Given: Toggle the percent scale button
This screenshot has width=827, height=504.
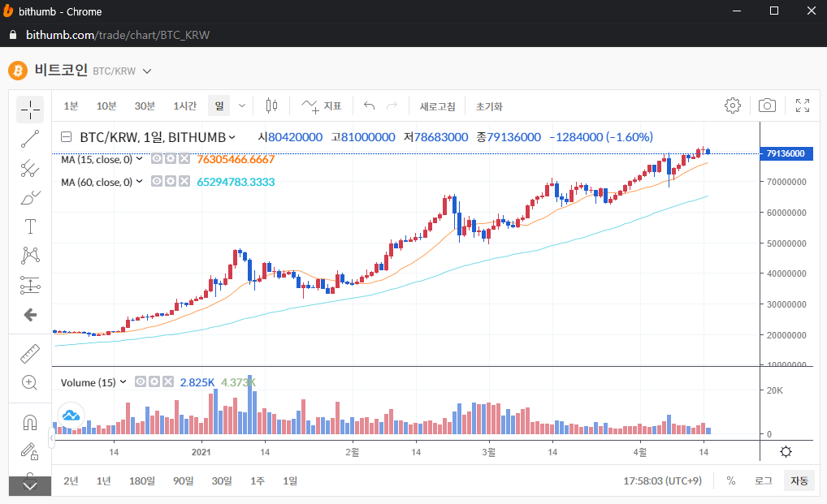Looking at the screenshot, I should click(x=731, y=480).
